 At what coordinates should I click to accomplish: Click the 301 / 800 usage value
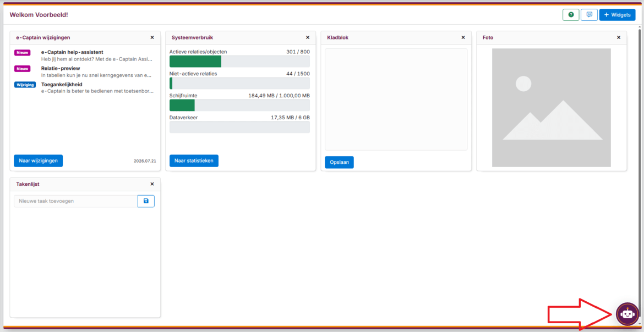[x=298, y=52]
